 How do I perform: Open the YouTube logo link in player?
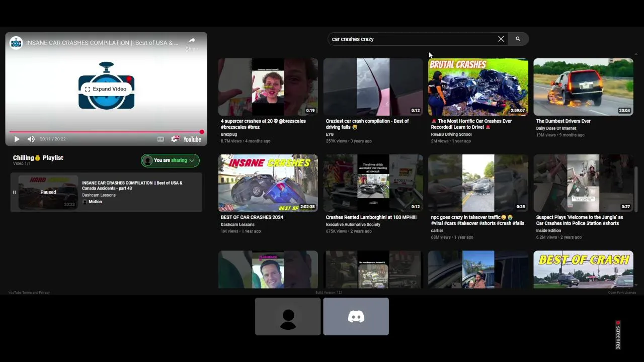tap(192, 139)
